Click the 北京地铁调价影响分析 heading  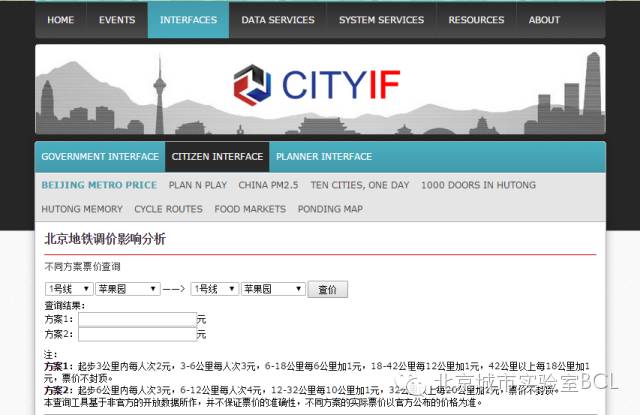pyautogui.click(x=105, y=239)
